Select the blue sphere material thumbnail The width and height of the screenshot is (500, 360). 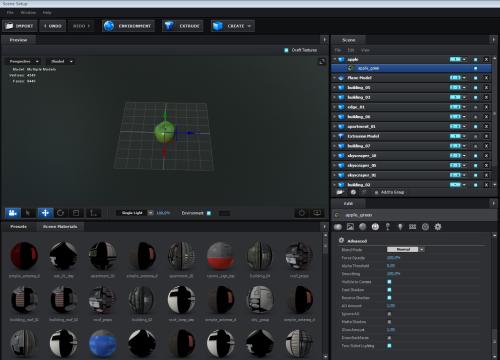103,344
